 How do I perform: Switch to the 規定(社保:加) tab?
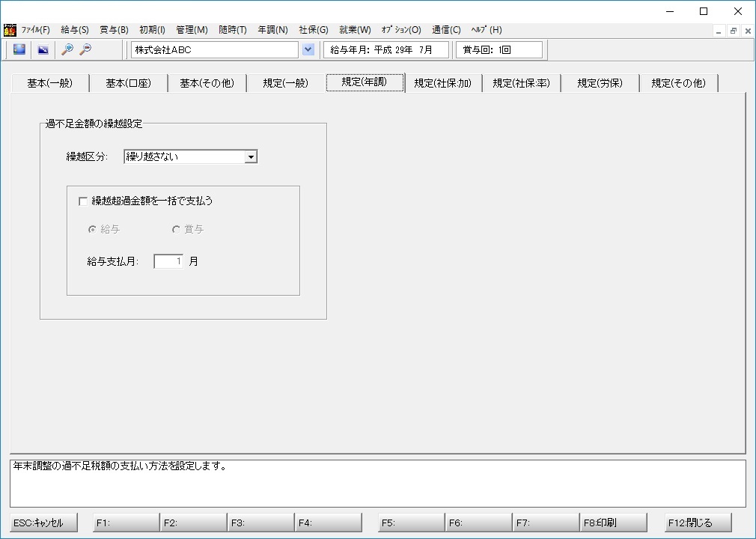pyautogui.click(x=443, y=83)
